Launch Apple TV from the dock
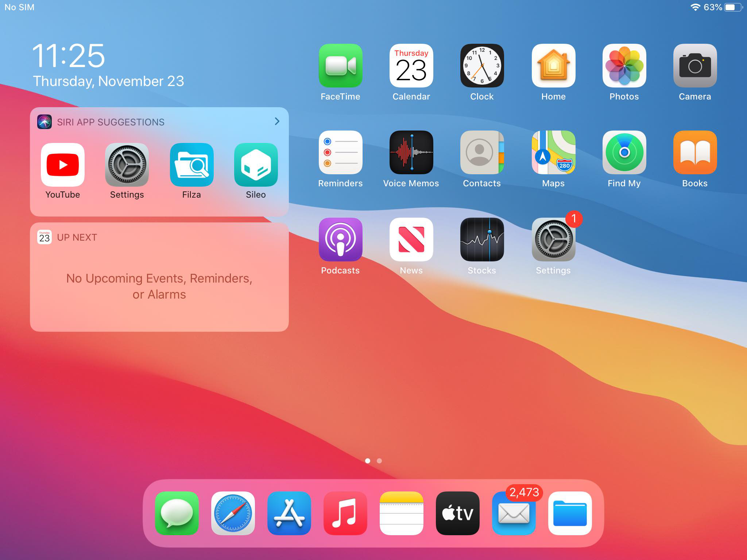This screenshot has height=560, width=747. click(x=458, y=513)
